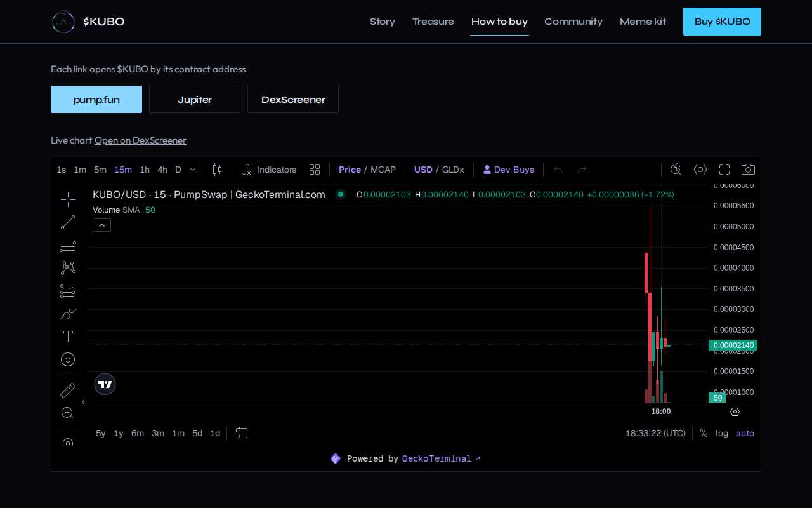This screenshot has width=812, height=508.
Task: Choose the XABCD pattern tool
Action: (68, 268)
